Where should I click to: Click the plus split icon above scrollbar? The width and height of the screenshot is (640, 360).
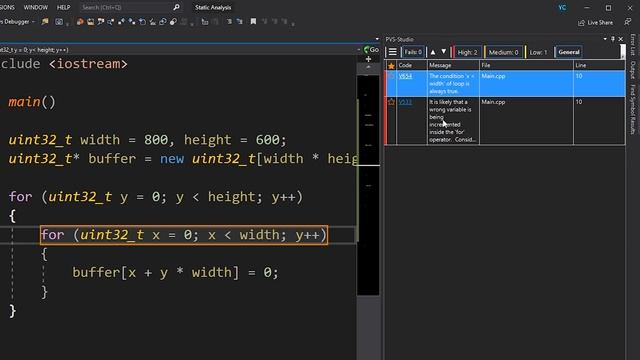[368, 59]
